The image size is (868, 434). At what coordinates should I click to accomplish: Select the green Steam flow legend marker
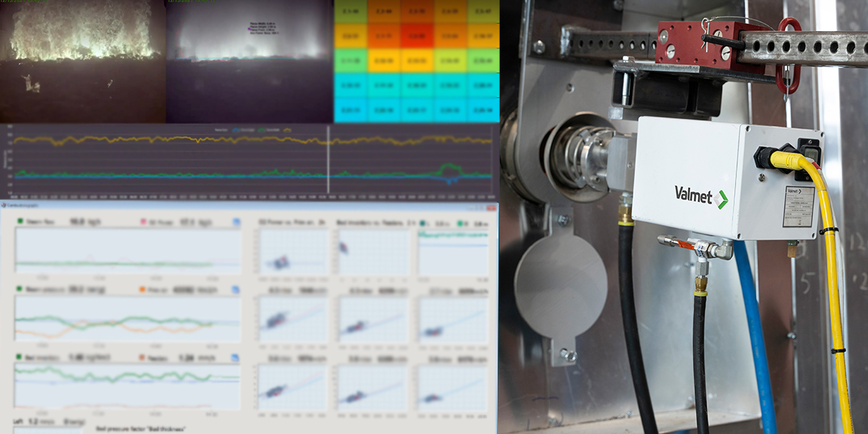20,221
